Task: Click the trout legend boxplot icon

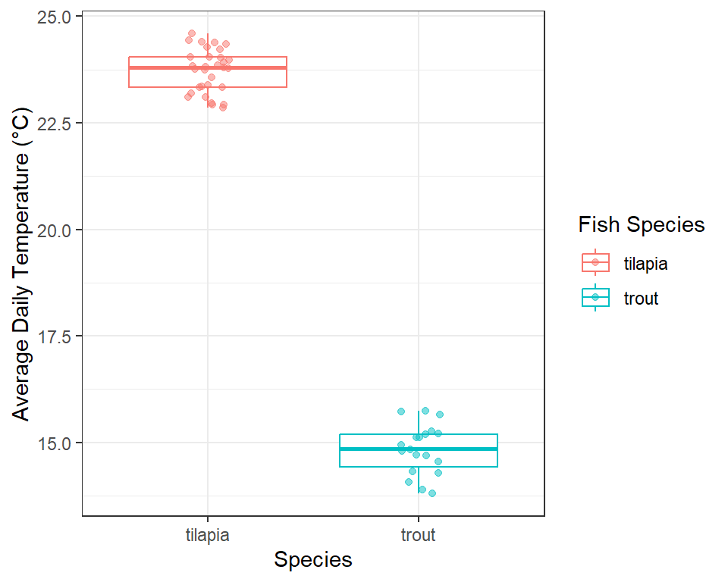Action: pos(595,298)
